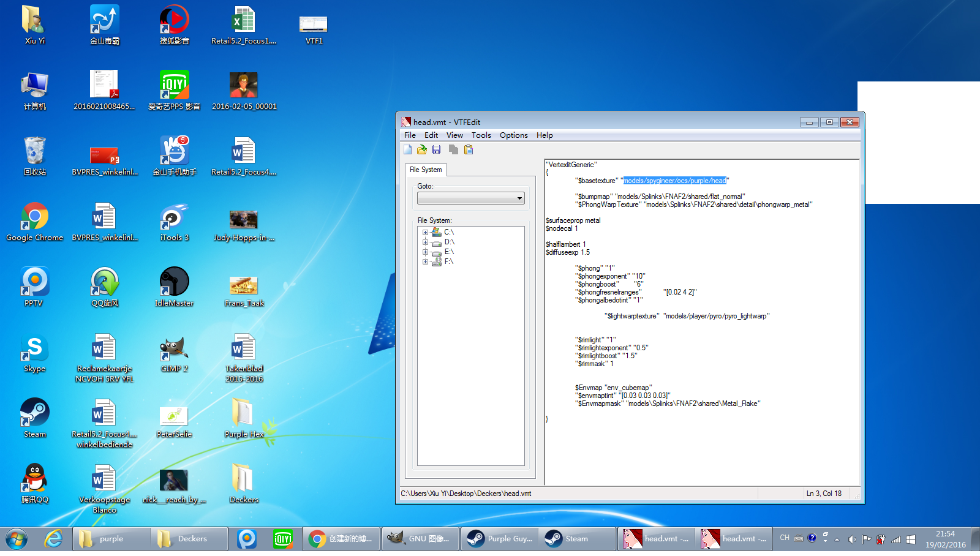Switch to GNU image taskbar window

click(x=421, y=539)
